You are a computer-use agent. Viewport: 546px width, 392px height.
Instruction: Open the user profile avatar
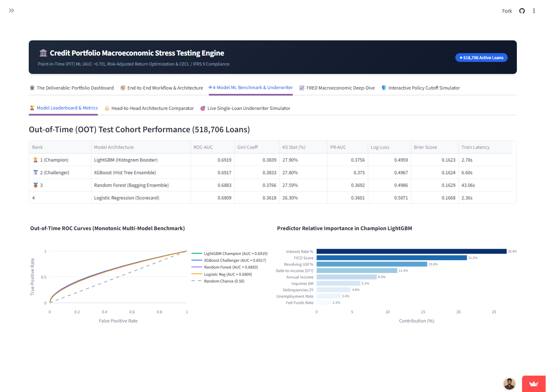(x=509, y=384)
